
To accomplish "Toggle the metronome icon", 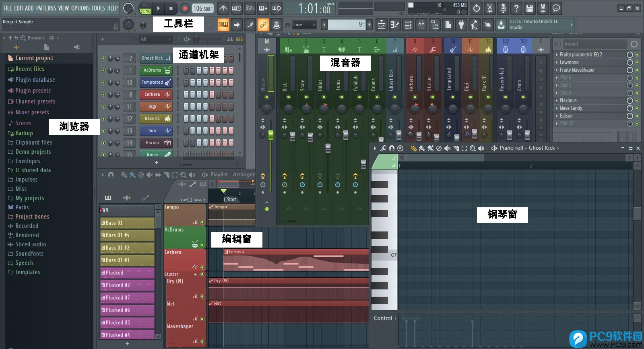I will coord(223,8).
